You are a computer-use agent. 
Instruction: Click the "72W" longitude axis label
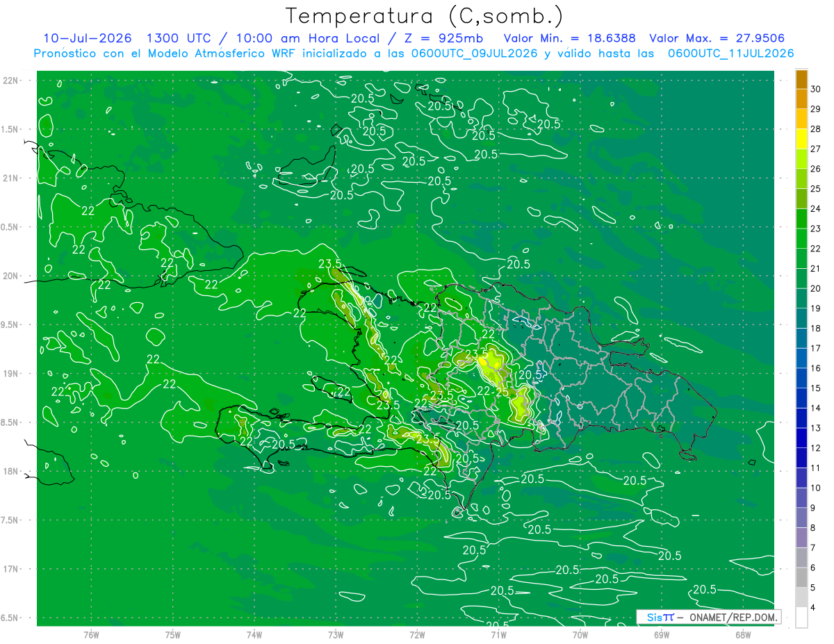pos(417,635)
